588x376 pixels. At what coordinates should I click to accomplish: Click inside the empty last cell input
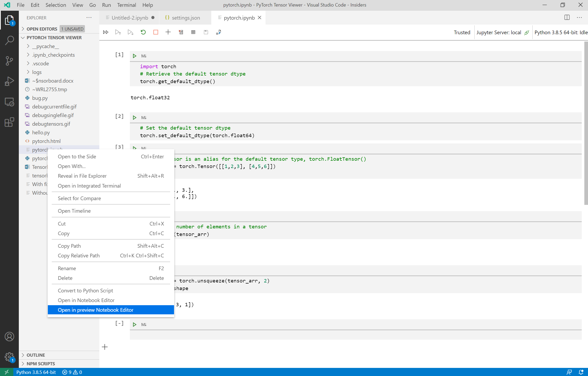(x=355, y=335)
